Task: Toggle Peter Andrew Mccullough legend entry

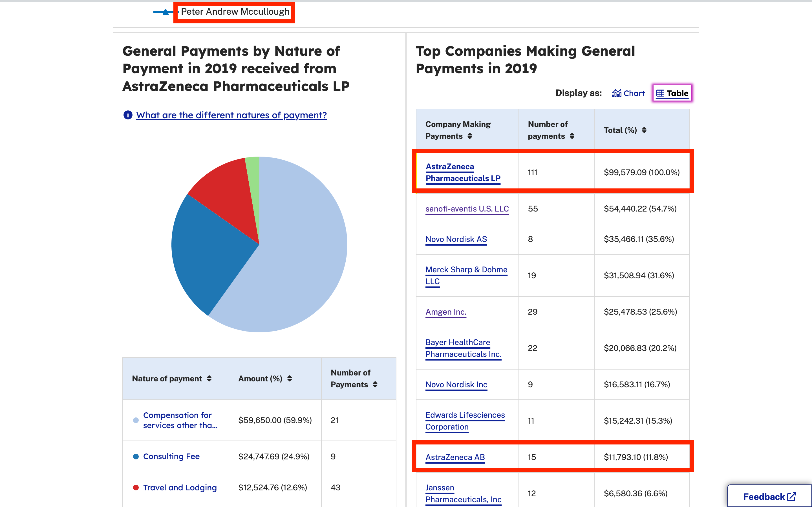Action: 235,12
